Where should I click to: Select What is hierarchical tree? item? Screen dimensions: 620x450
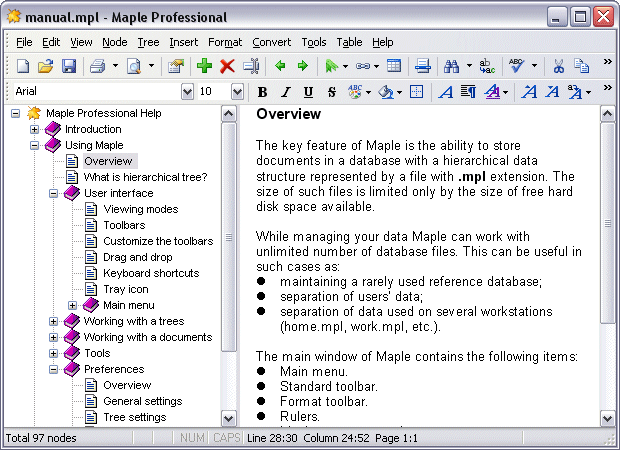tap(146, 177)
